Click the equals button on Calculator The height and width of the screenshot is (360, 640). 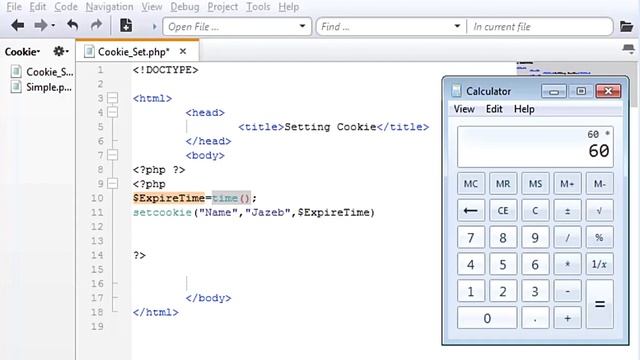[x=600, y=304]
